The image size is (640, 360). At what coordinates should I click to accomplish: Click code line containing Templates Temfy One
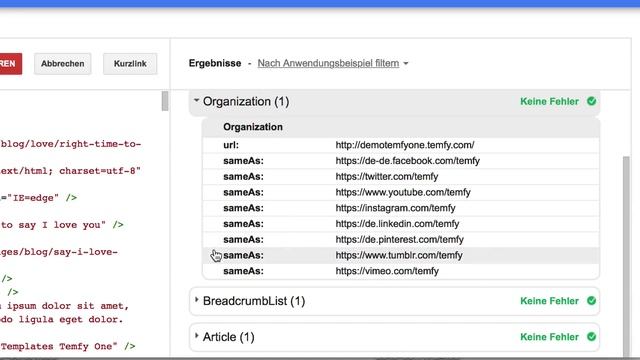point(67,347)
